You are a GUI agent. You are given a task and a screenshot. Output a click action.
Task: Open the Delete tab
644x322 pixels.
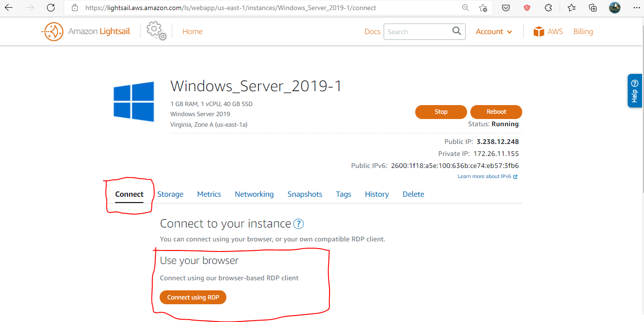[x=413, y=194]
